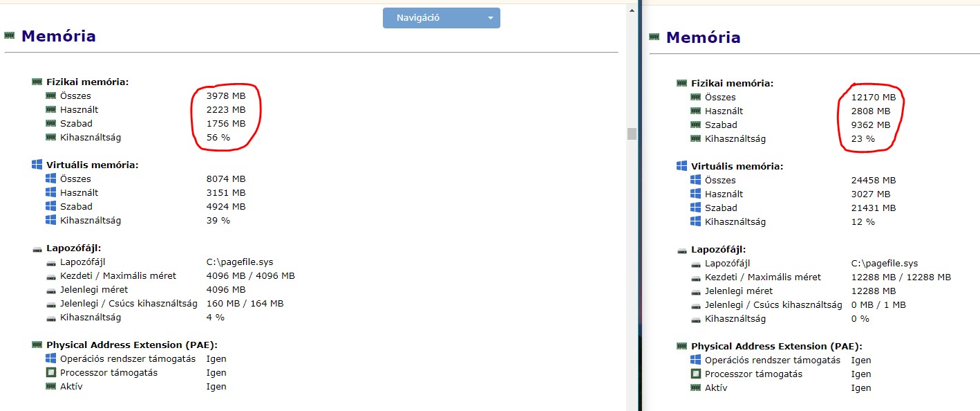Click the RAM icon beside Fizikai memória in left report

[x=37, y=82]
